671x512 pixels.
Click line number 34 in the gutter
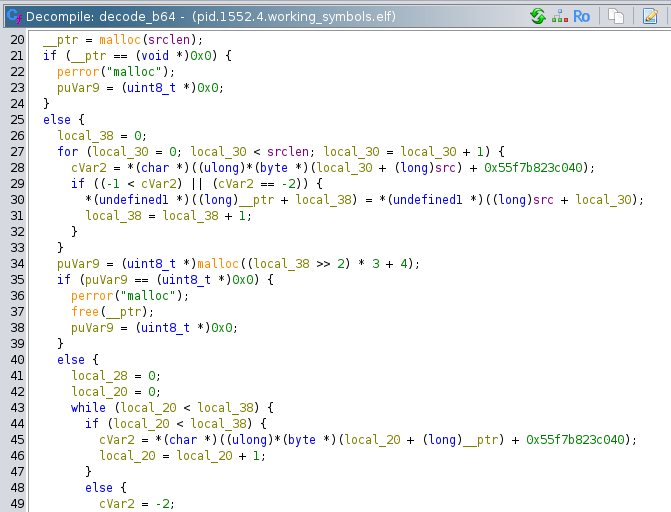(x=17, y=264)
